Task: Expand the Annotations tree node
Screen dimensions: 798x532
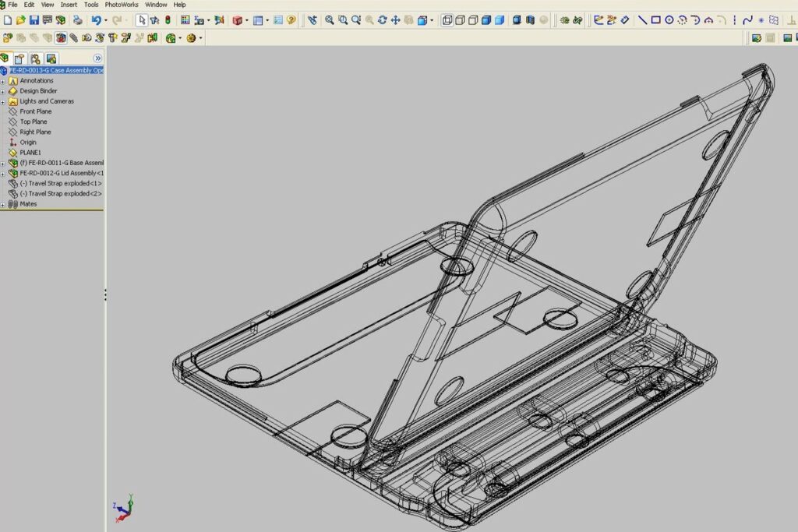Action: pyautogui.click(x=3, y=81)
